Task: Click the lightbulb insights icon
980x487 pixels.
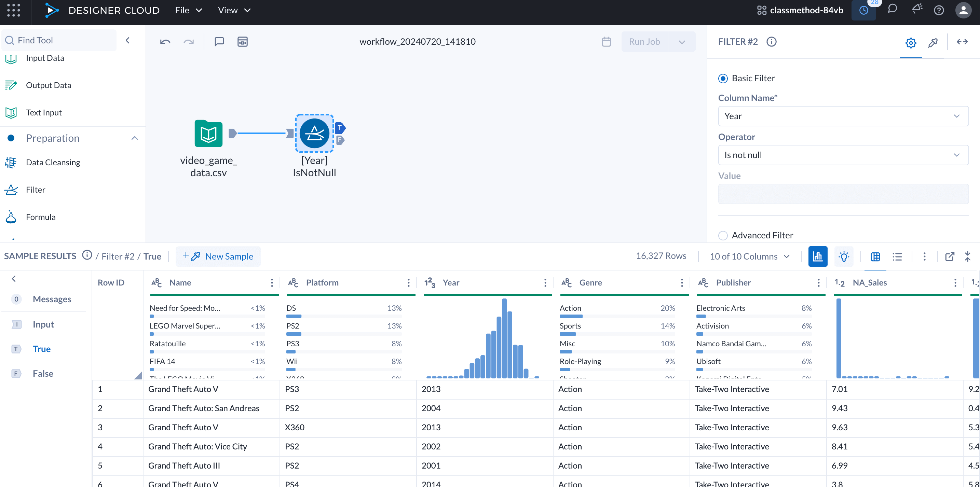Action: [843, 256]
